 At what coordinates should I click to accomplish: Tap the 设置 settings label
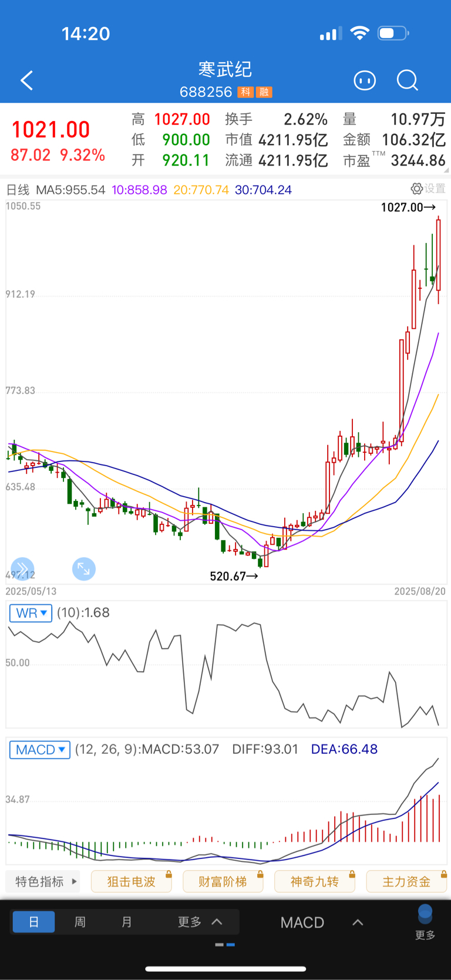pyautogui.click(x=435, y=188)
